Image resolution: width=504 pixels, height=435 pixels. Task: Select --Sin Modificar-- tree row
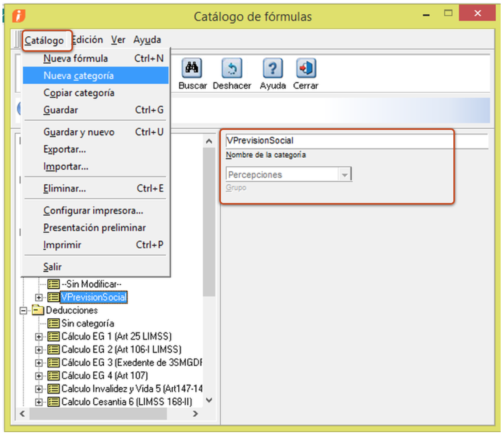click(x=91, y=284)
